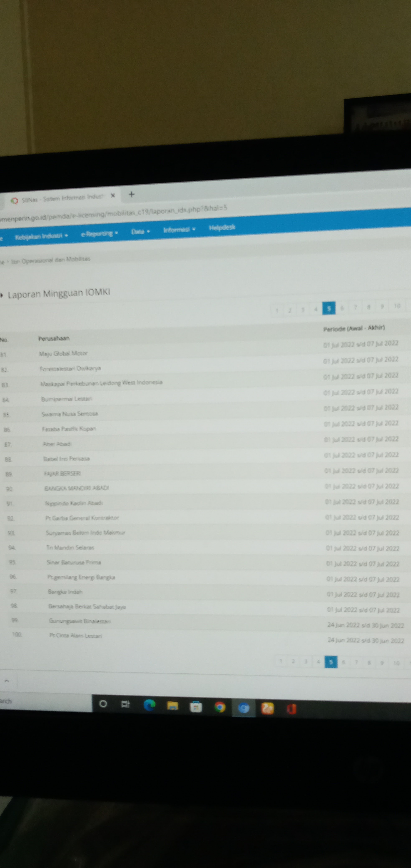Go to page 6 in top pagination
The height and width of the screenshot is (868, 411).
[x=342, y=308]
